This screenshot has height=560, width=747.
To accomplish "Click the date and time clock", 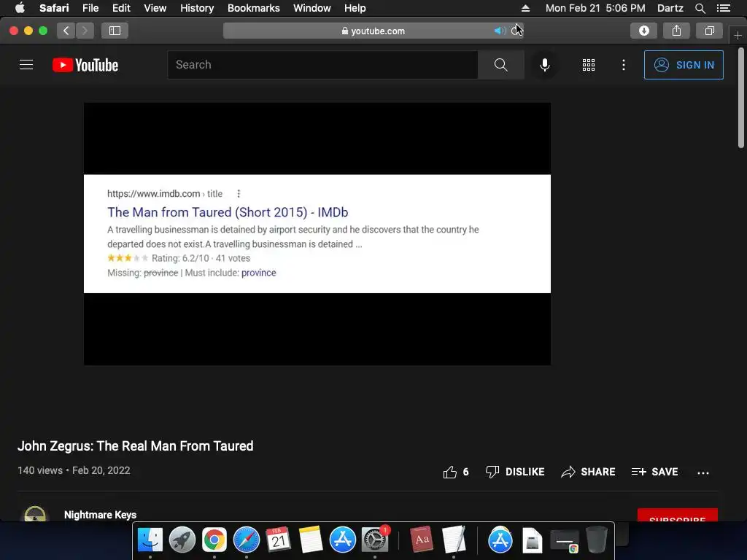I will click(x=595, y=8).
